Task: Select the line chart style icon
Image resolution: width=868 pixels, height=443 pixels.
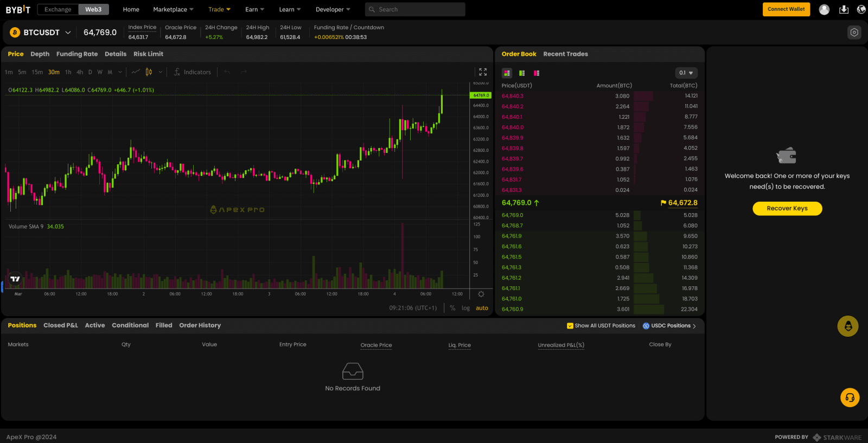Action: pos(136,72)
